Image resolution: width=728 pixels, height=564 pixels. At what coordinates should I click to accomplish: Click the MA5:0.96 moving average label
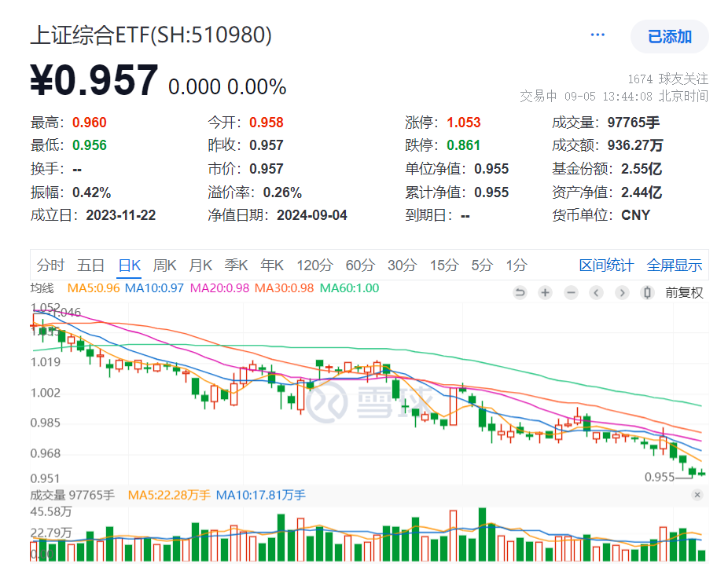click(94, 288)
